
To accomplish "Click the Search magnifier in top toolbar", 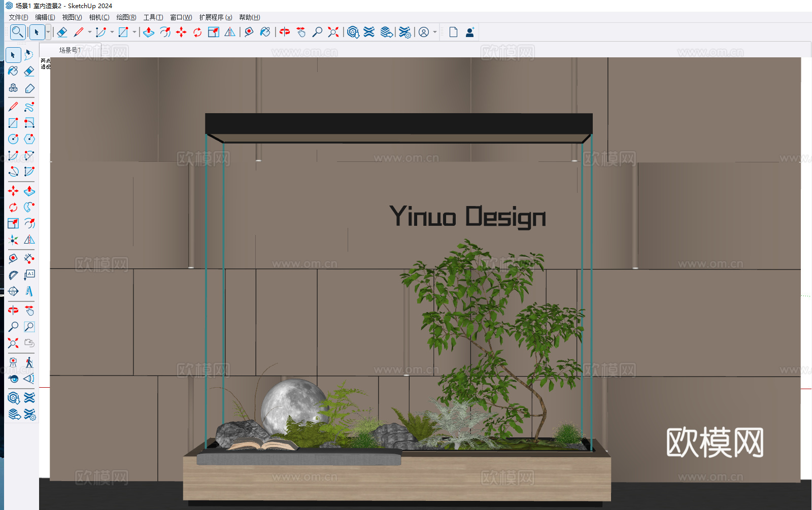I will [x=17, y=32].
